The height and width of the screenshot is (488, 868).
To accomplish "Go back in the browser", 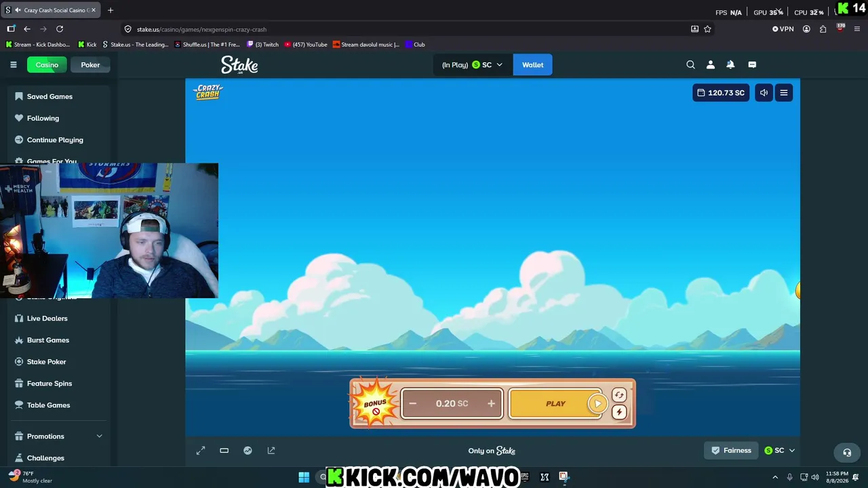I will tap(27, 29).
